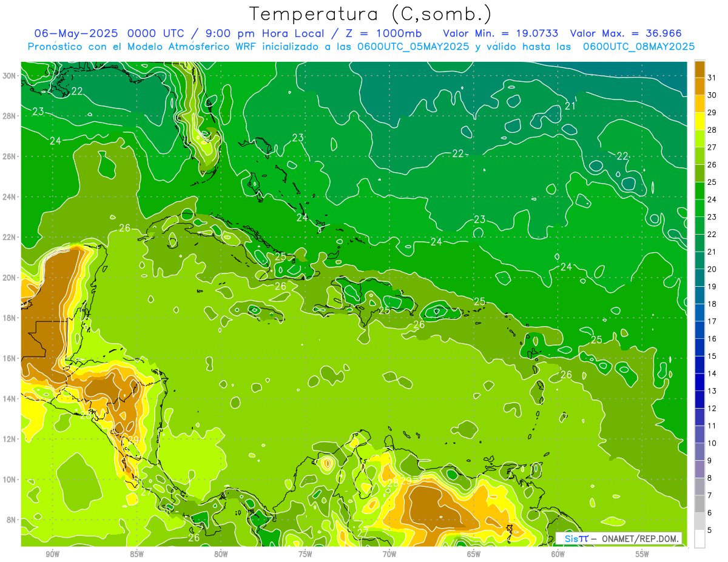The width and height of the screenshot is (728, 562).
Task: Click the "0600UTC_08MAY2025" valid-until time
Action: pos(638,47)
